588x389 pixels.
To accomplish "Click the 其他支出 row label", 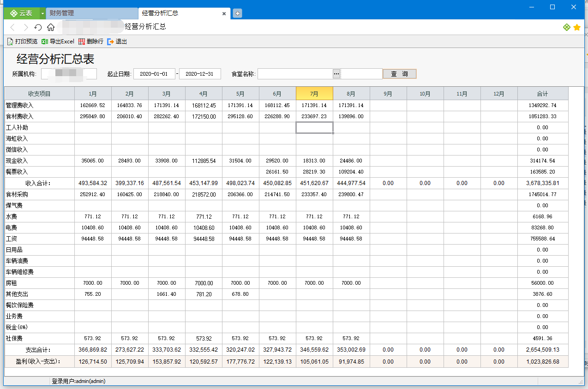I will pyautogui.click(x=17, y=294).
